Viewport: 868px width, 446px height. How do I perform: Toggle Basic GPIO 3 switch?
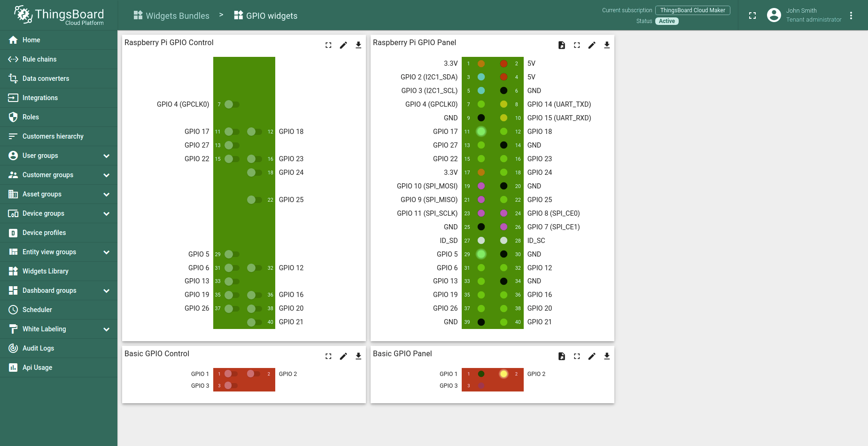pyautogui.click(x=231, y=385)
